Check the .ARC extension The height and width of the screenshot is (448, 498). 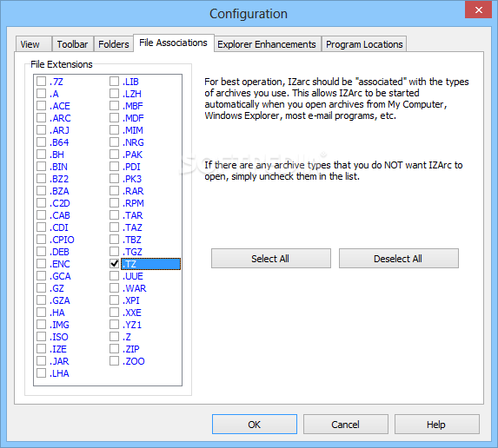[x=42, y=118]
